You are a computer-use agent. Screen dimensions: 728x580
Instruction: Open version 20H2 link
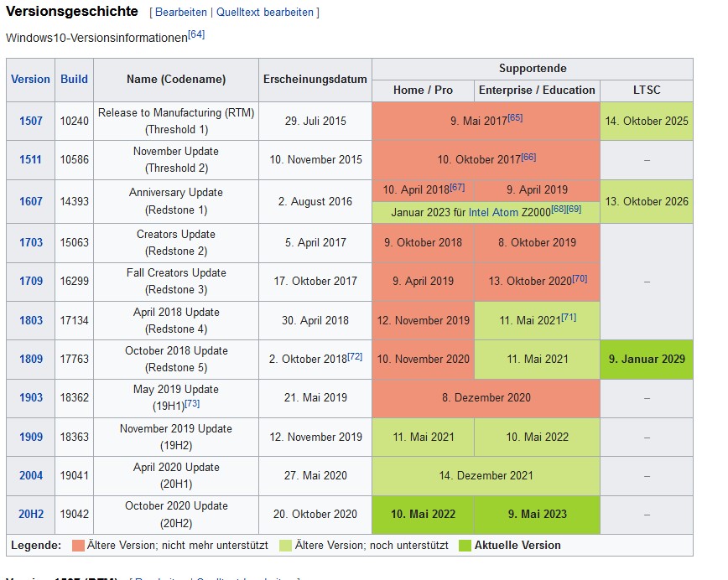tap(31, 514)
